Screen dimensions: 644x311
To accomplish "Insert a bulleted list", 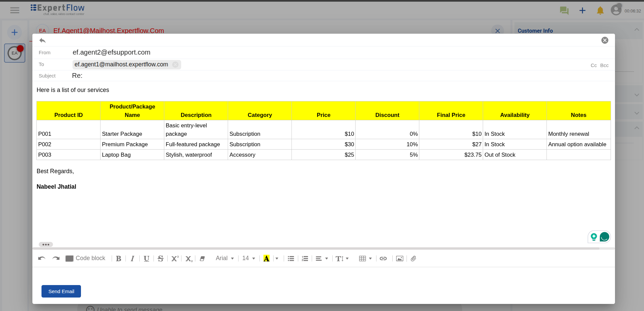I will [x=291, y=258].
